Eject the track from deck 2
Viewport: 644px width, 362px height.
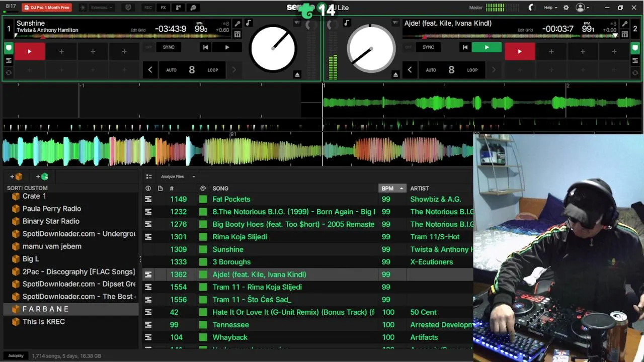point(395,74)
